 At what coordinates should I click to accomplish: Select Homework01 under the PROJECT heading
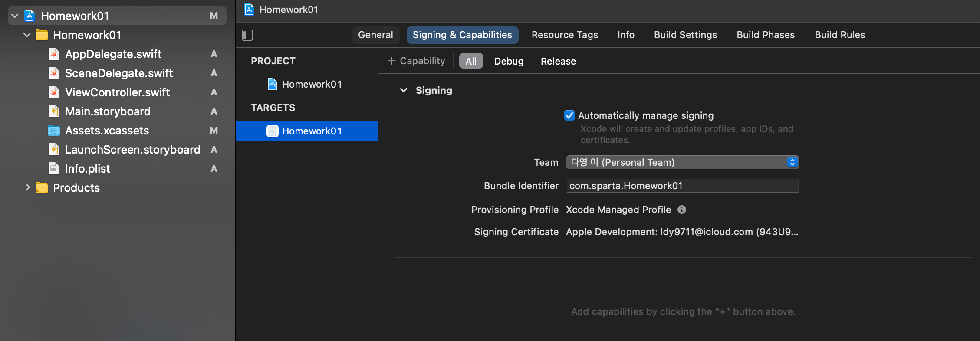coord(312,84)
